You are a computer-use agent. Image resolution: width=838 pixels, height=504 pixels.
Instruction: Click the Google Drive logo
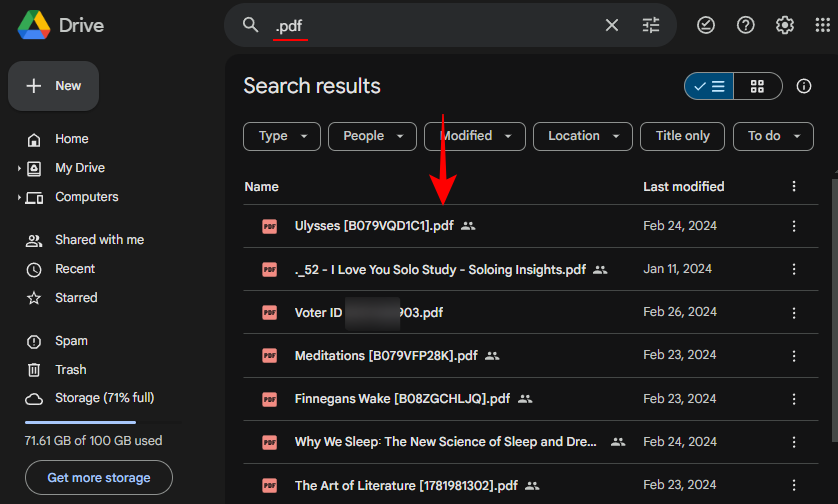click(x=34, y=25)
